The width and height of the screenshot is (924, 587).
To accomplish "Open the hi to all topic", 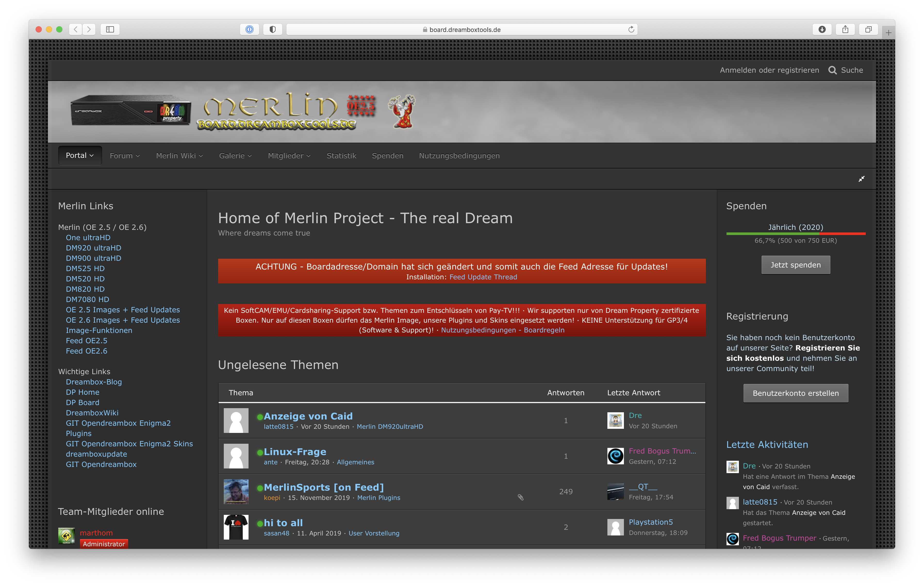I will click(283, 523).
